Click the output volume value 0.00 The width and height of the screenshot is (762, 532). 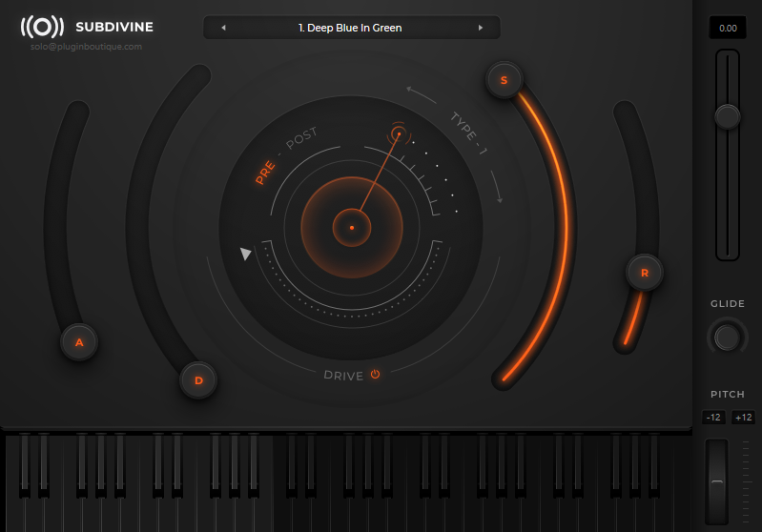pyautogui.click(x=728, y=29)
